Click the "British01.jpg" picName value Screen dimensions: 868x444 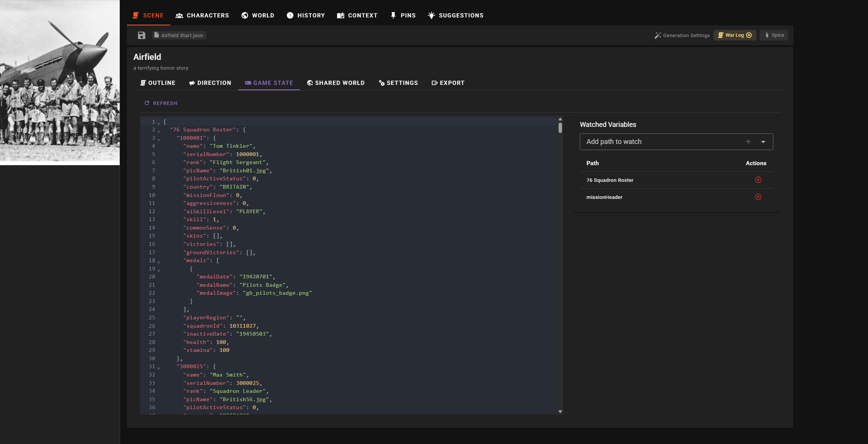244,170
